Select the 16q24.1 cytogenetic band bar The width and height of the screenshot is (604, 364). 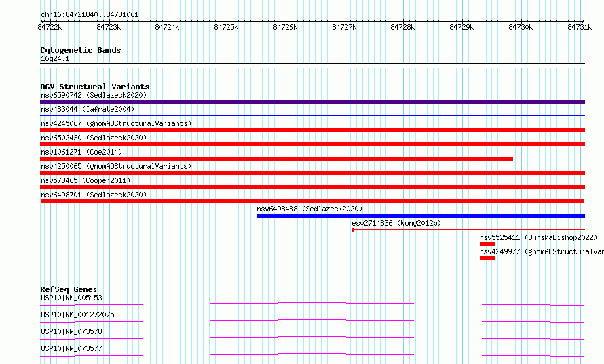312,66
